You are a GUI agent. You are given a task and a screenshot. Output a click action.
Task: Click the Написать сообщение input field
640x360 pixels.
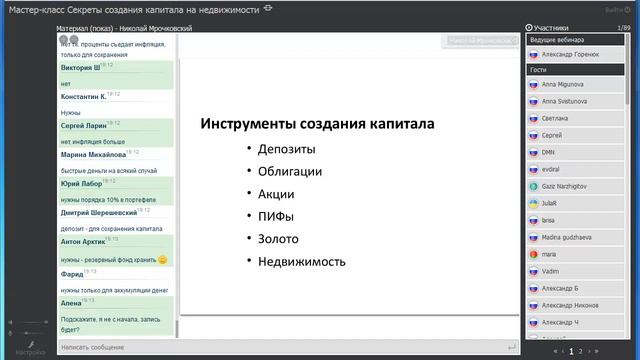click(288, 347)
